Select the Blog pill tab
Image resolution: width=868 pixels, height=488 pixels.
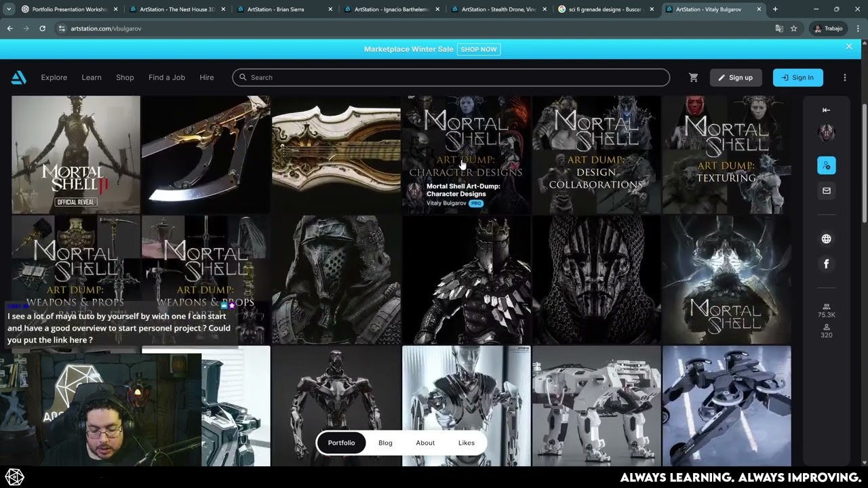pos(385,443)
